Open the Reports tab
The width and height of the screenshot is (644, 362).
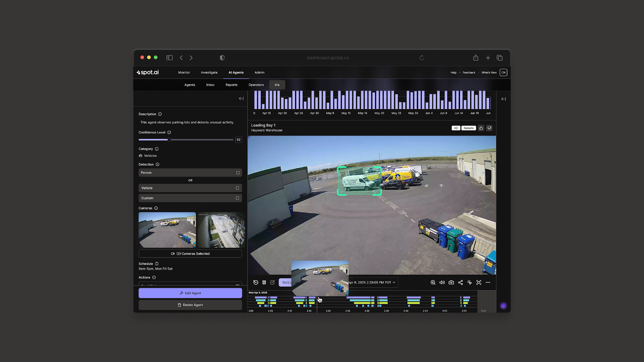tap(231, 85)
